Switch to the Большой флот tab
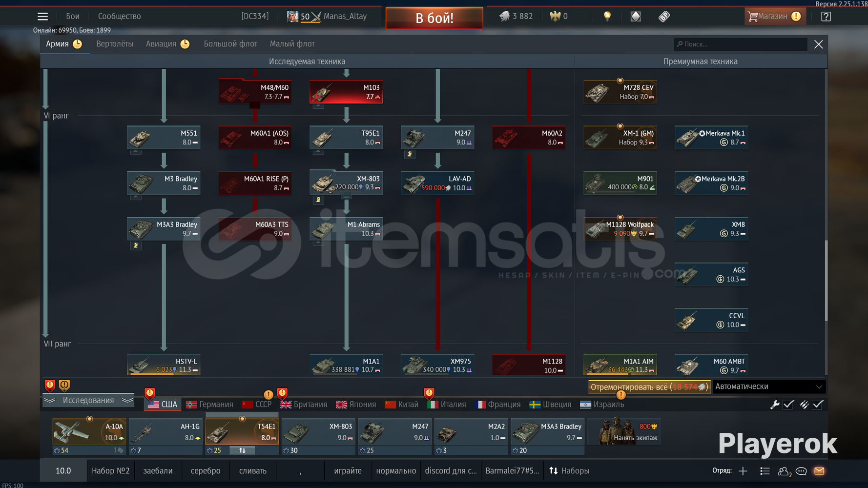Viewport: 868px width, 488px height. click(230, 44)
